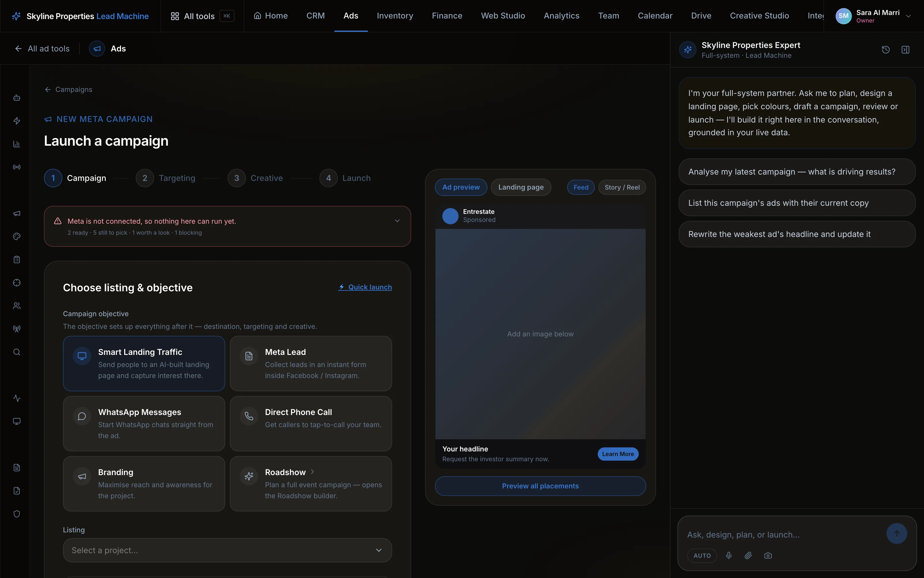The width and height of the screenshot is (924, 578).
Task: Go to the CRM tab
Action: (315, 16)
